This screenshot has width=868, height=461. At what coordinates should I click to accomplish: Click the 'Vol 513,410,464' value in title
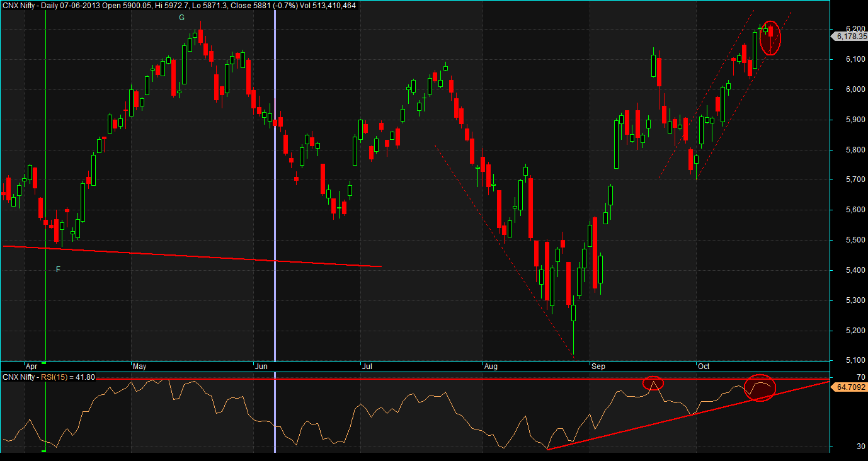[328, 5]
